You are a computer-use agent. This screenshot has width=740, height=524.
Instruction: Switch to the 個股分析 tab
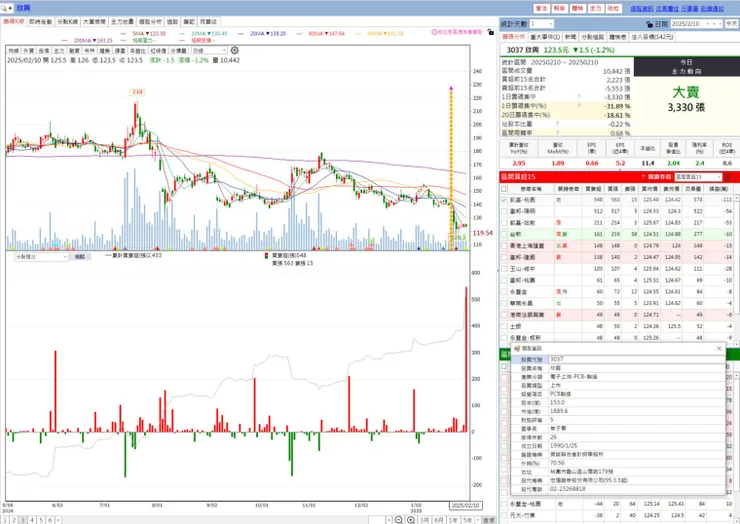[150, 22]
